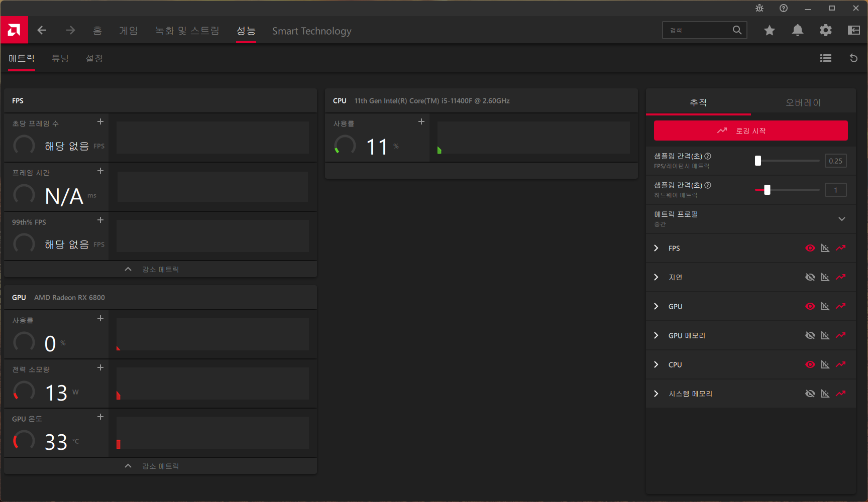Image resolution: width=868 pixels, height=502 pixels.
Task: Click the 0.25 sampling interval field
Action: coord(836,161)
